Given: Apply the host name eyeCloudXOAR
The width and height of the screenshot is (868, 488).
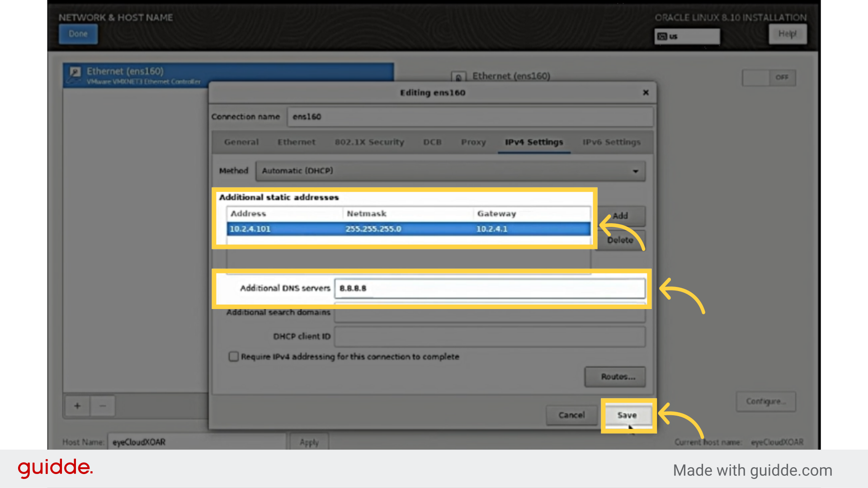Looking at the screenshot, I should [x=309, y=442].
